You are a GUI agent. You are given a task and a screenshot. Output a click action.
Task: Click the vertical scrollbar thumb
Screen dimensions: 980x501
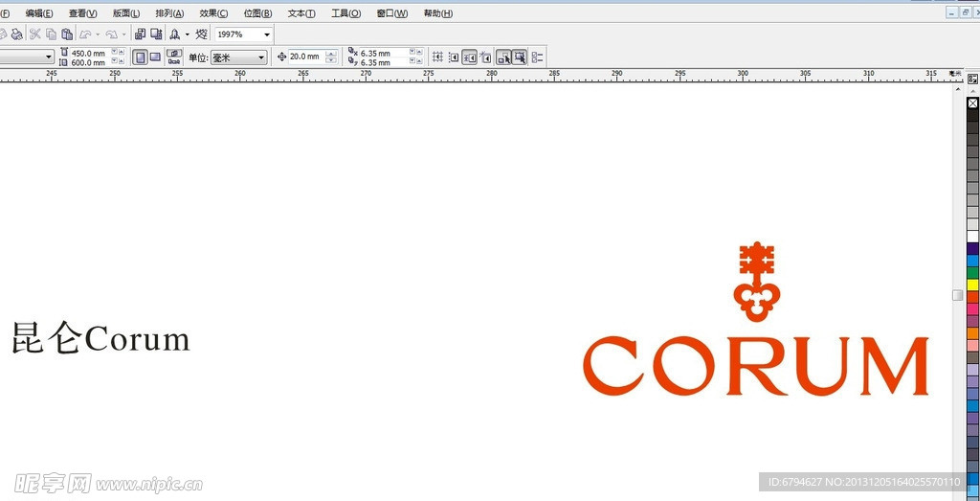957,295
